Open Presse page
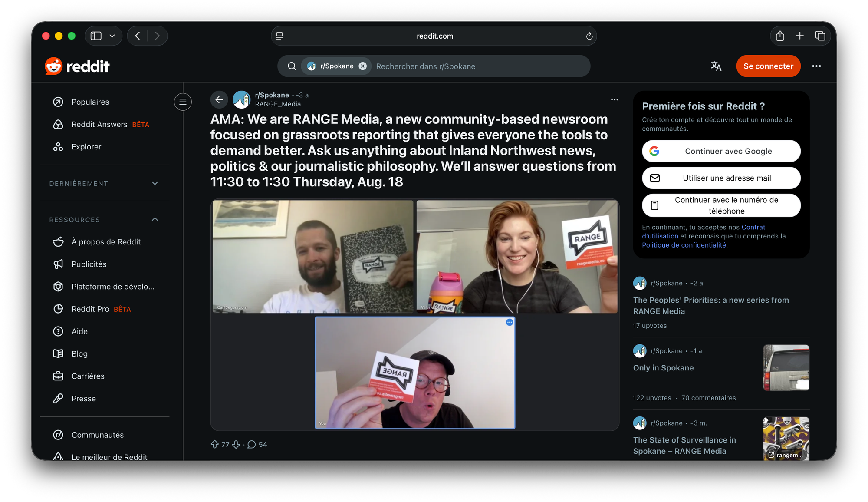Screen dimensions: 868x502 105,398
